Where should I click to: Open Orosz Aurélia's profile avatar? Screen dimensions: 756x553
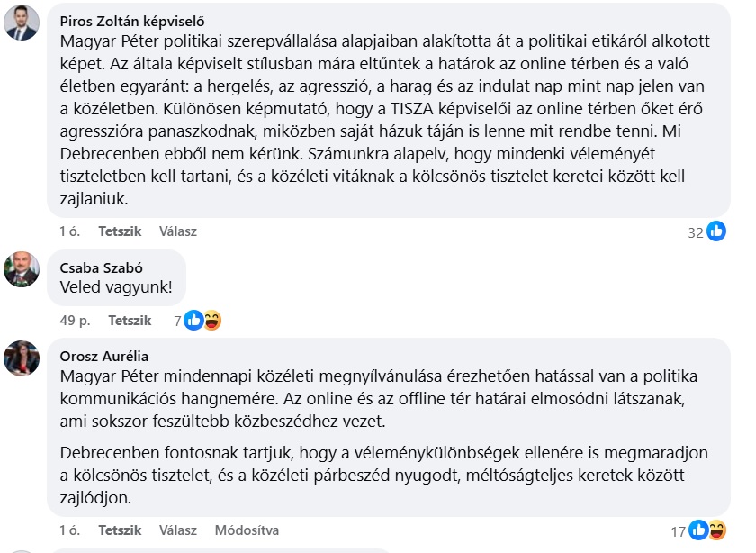[x=22, y=358]
